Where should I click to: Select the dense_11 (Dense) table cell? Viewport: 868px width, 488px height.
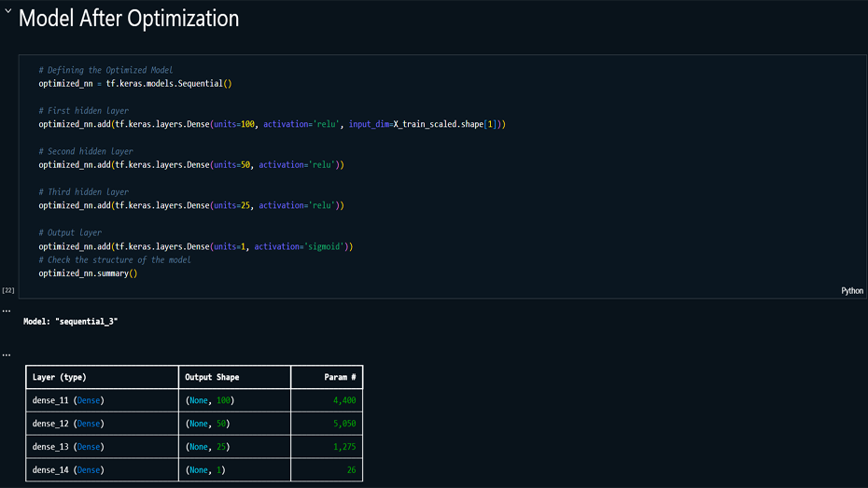(68, 400)
